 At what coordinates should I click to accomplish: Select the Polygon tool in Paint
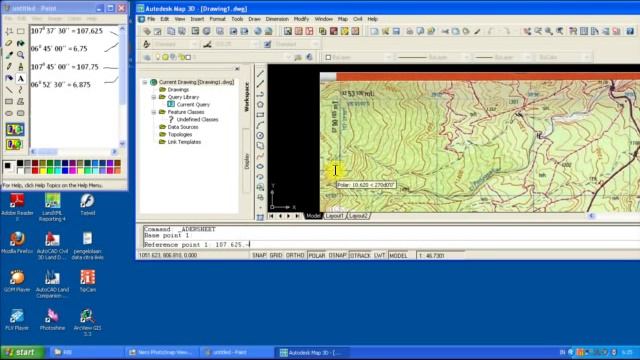point(20,102)
